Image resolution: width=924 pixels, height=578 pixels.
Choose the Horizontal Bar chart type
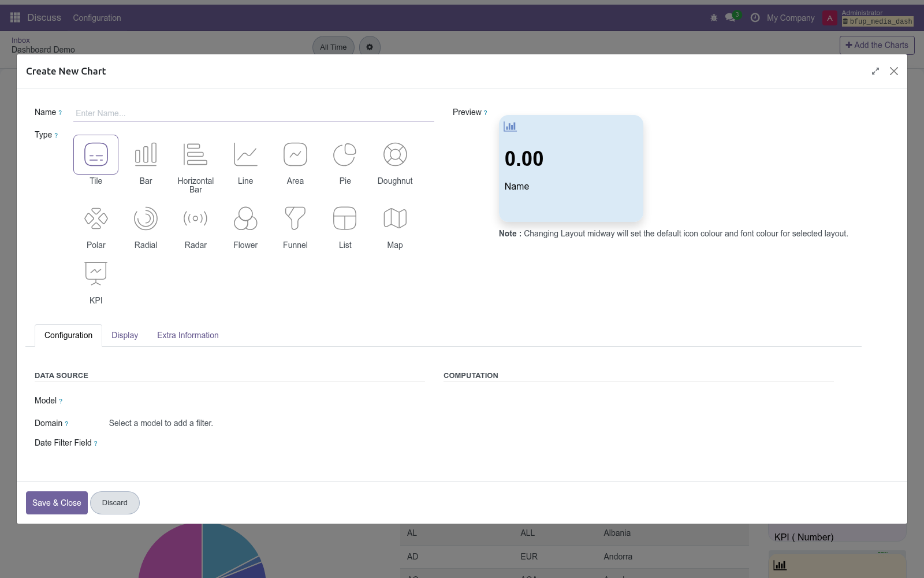(x=196, y=154)
